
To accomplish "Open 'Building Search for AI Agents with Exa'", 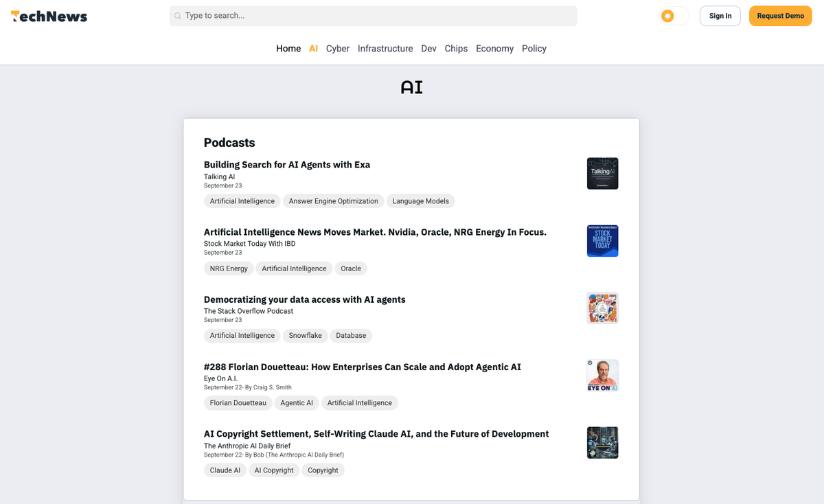I will click(x=286, y=164).
